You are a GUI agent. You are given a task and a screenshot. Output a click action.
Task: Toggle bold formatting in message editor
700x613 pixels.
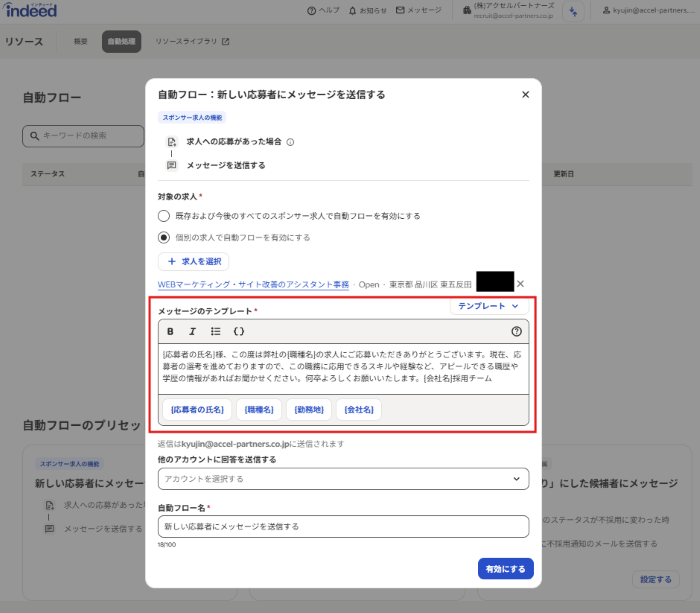coord(170,331)
